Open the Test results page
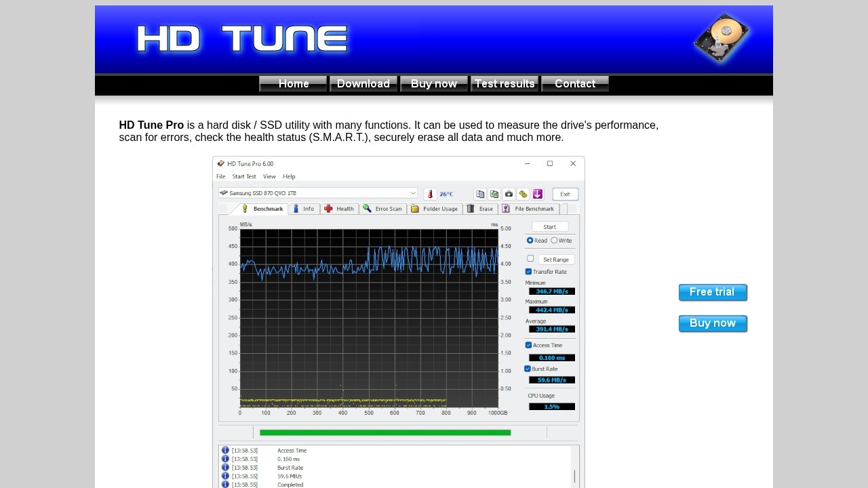This screenshot has height=488, width=868. (505, 84)
